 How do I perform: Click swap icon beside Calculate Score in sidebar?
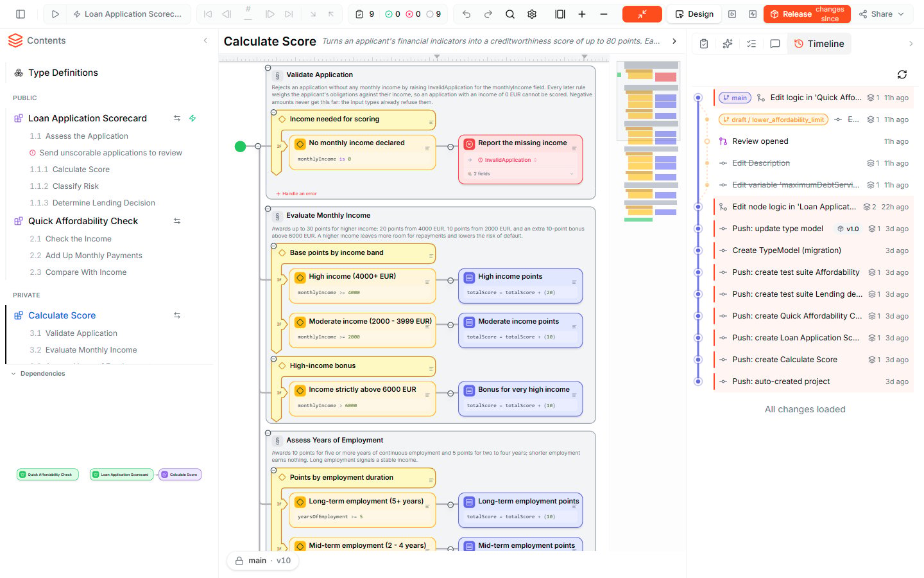click(177, 315)
